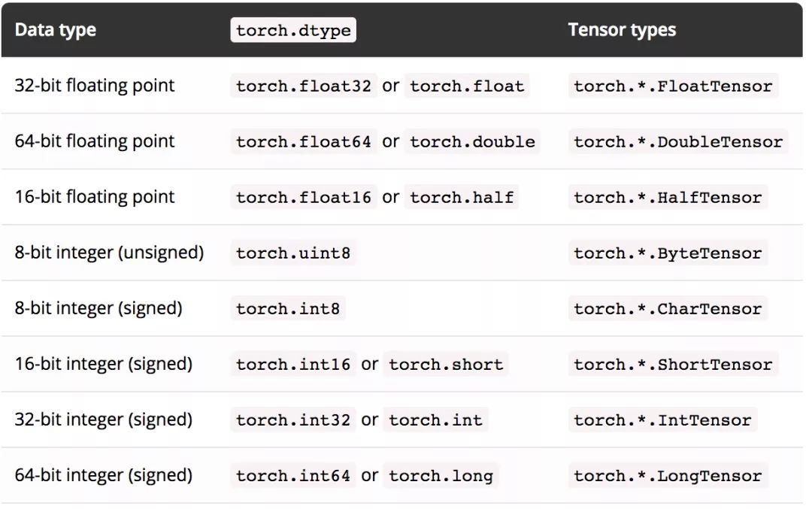Select the torch.long code label

pyautogui.click(x=441, y=475)
